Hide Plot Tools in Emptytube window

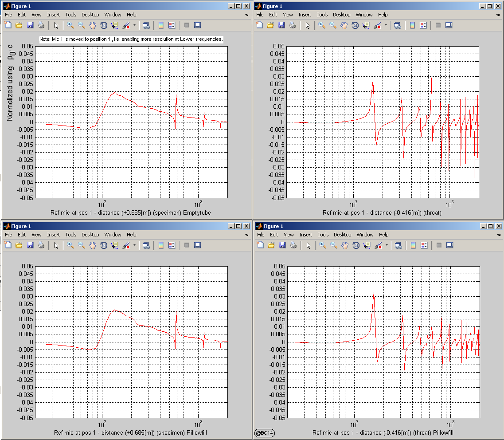point(187,25)
